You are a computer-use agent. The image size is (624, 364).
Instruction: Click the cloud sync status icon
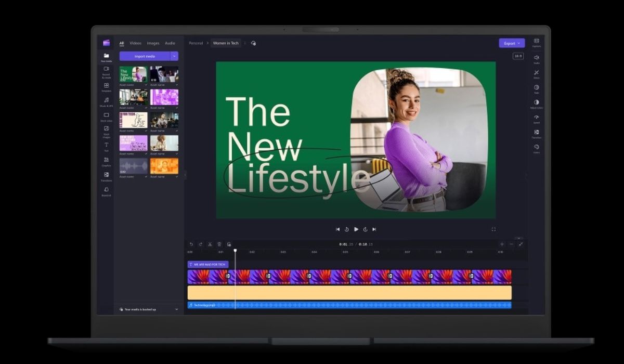(x=253, y=43)
